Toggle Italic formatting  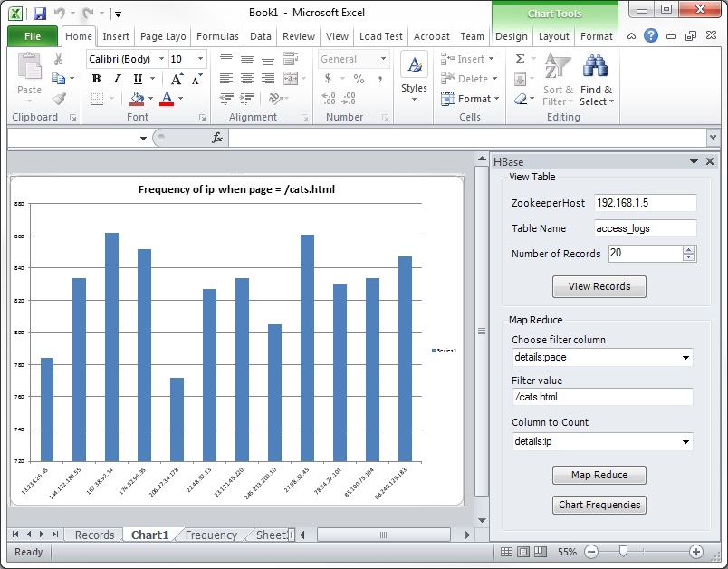pyautogui.click(x=117, y=79)
